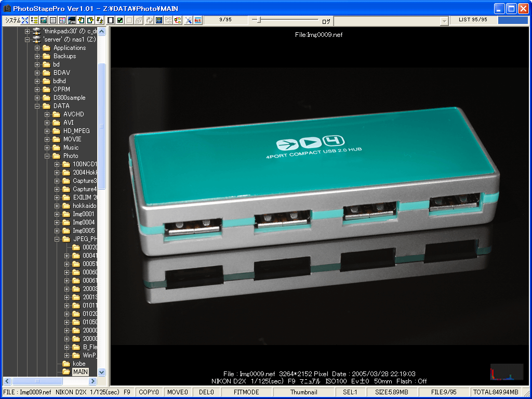Click the double-arrow rotate icon
The image size is (532, 399).
coord(99,20)
